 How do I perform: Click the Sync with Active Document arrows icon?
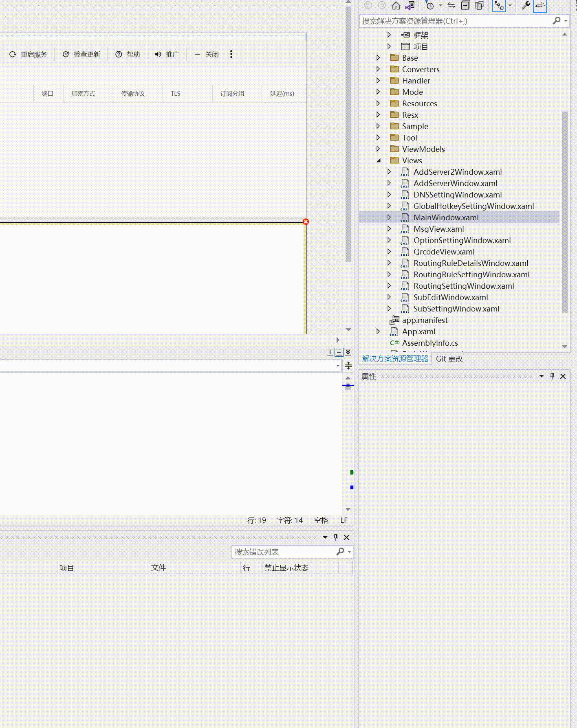pyautogui.click(x=451, y=5)
